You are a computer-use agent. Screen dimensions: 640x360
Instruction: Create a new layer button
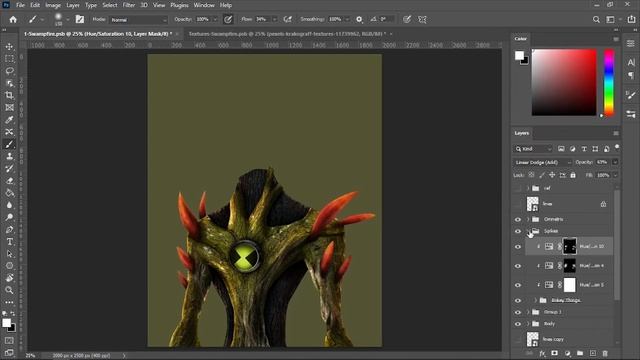click(593, 353)
